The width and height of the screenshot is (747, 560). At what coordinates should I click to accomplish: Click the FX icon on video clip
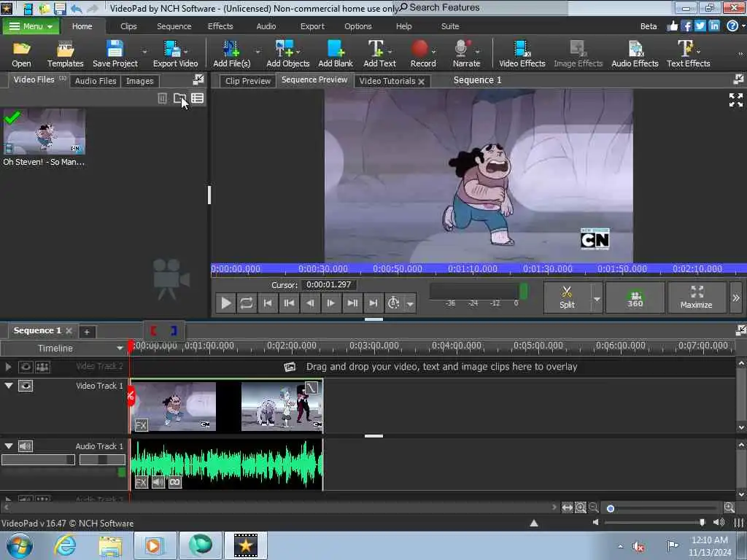[x=141, y=425]
